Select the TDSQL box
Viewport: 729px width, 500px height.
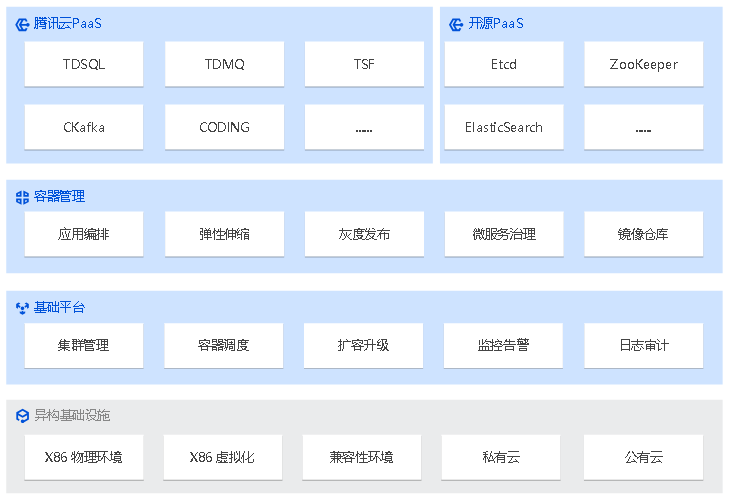click(x=84, y=64)
